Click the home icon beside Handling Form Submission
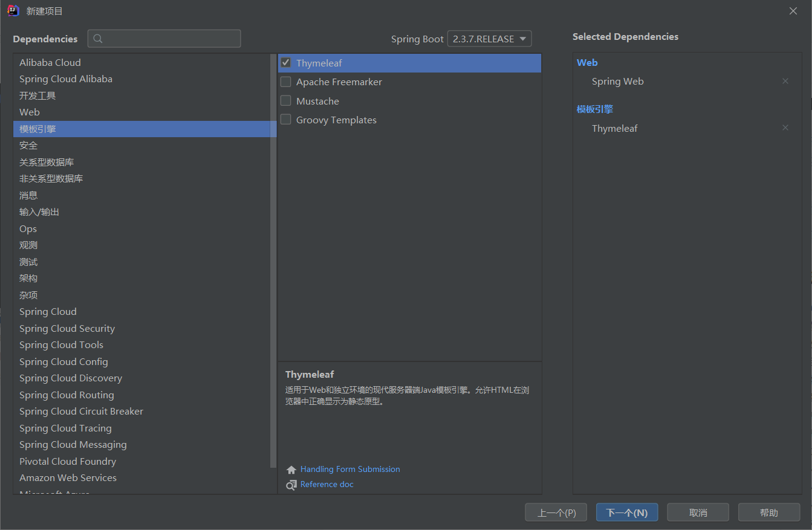The image size is (812, 530). click(291, 470)
